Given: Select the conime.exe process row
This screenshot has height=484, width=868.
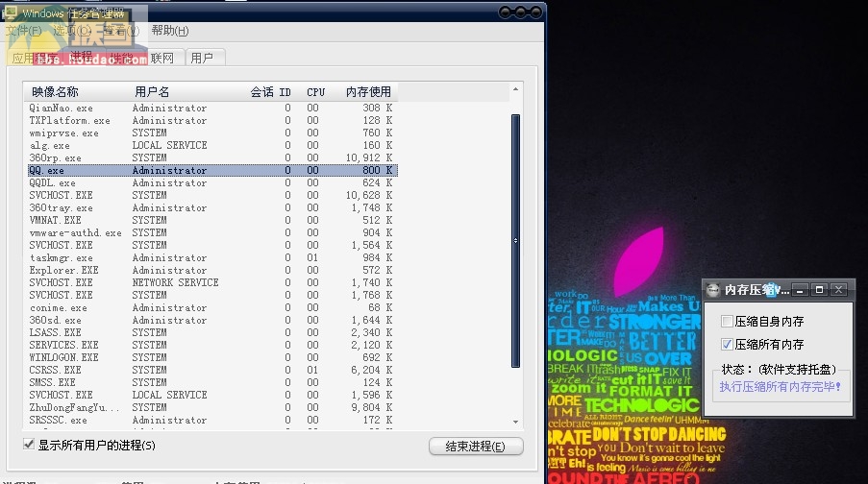Looking at the screenshot, I should point(212,307).
